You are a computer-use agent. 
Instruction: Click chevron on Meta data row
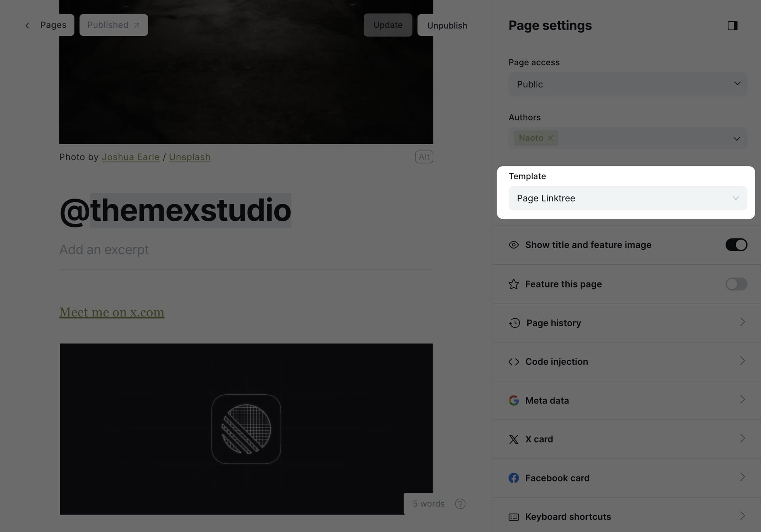[742, 399]
